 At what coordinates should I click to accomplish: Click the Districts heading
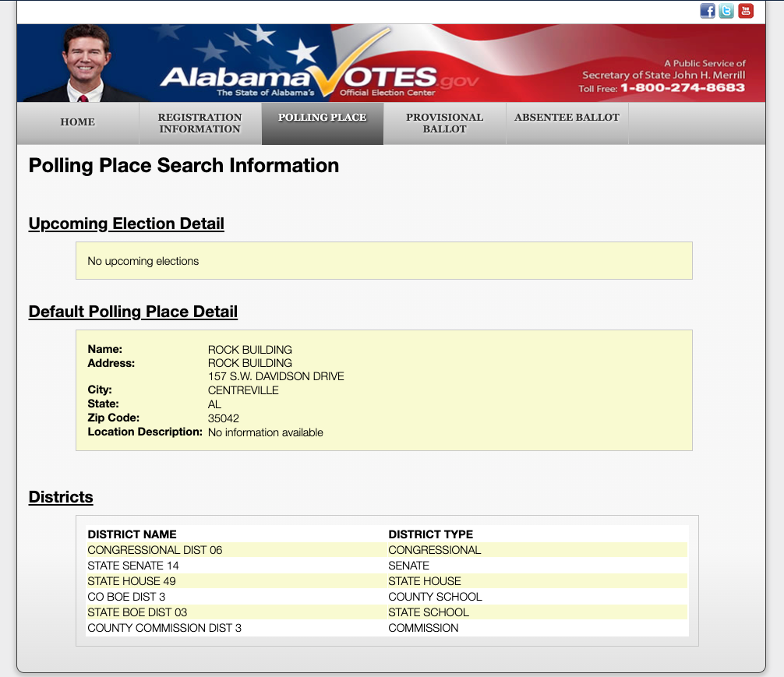pyautogui.click(x=61, y=497)
